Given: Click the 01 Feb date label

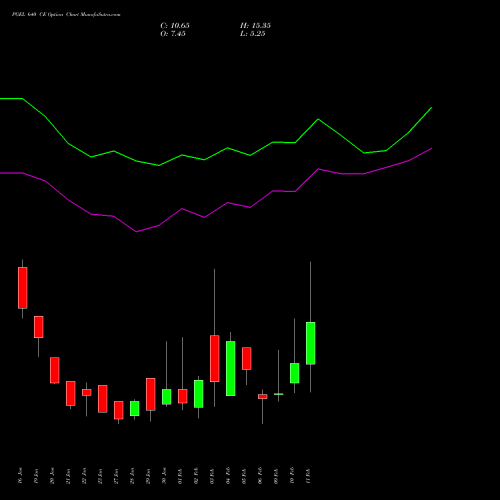Looking at the screenshot, I should coord(180,476).
